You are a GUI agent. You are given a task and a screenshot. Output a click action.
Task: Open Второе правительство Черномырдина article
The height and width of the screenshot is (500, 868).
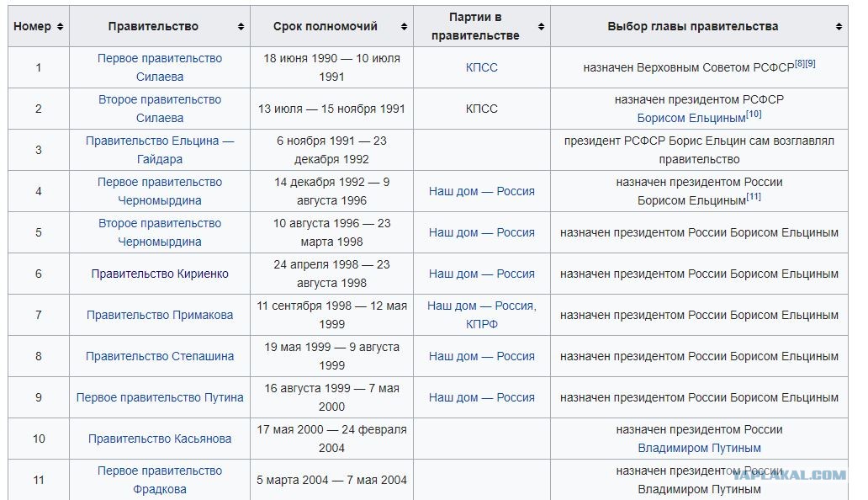160,232
